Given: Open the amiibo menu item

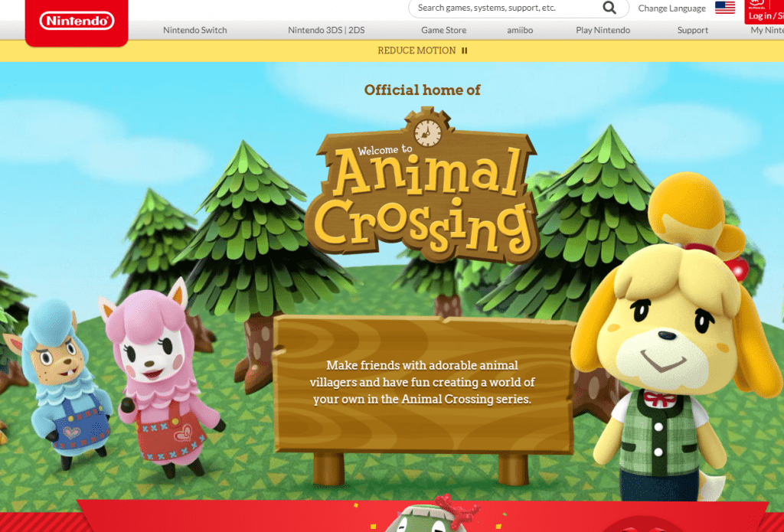Looking at the screenshot, I should pos(520,30).
